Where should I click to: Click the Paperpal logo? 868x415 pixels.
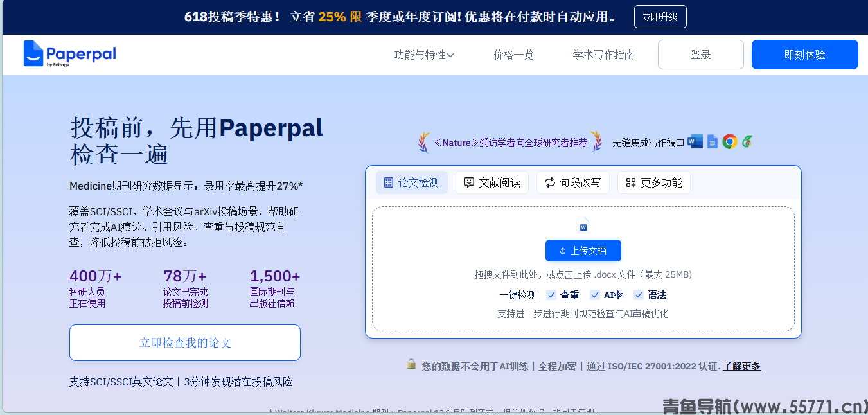pos(70,54)
